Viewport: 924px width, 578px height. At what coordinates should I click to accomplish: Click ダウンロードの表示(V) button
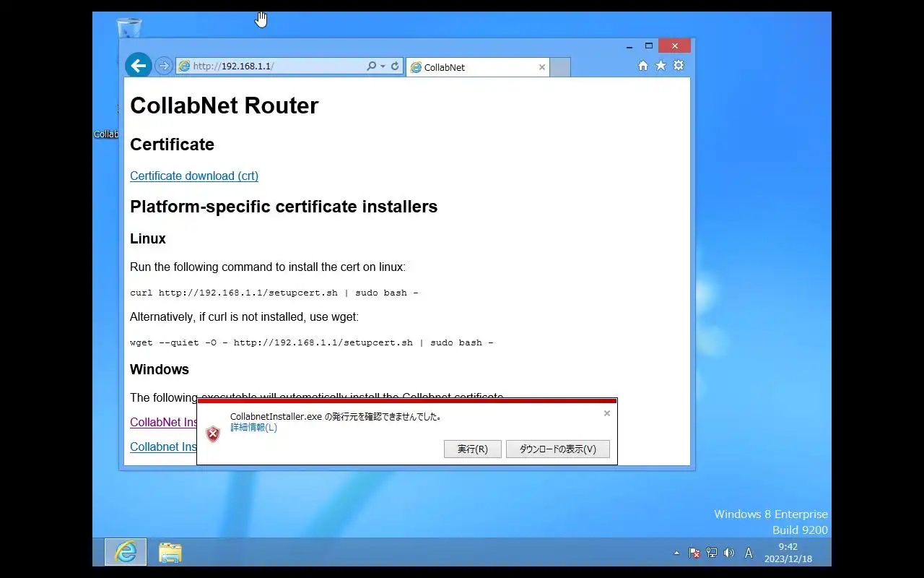[x=558, y=449]
